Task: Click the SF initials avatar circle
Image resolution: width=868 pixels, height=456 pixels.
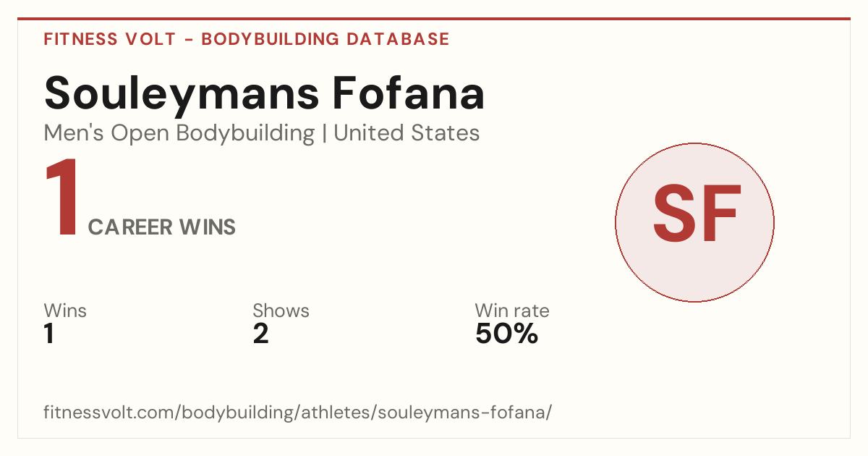Action: tap(694, 222)
